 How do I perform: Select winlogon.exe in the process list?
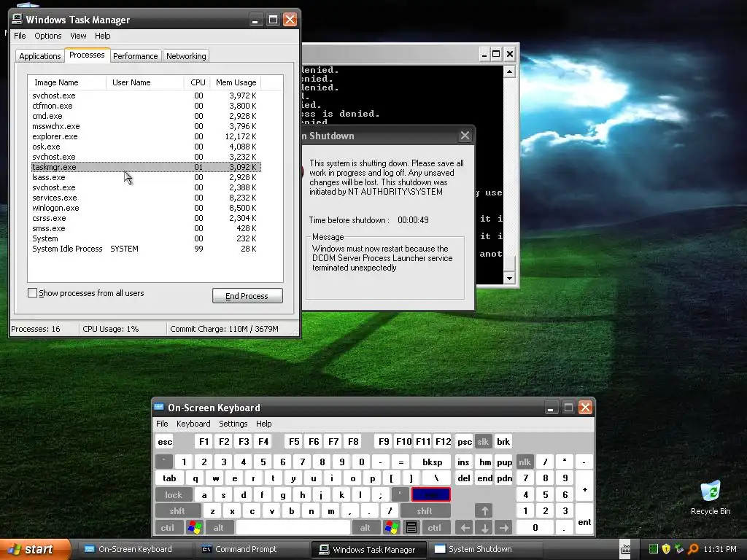pos(146,208)
